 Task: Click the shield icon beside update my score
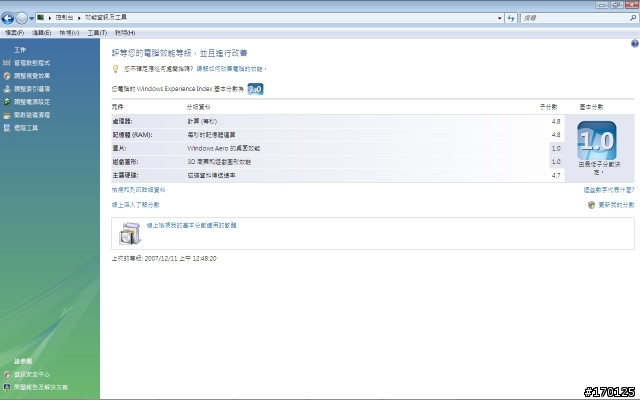(x=591, y=205)
